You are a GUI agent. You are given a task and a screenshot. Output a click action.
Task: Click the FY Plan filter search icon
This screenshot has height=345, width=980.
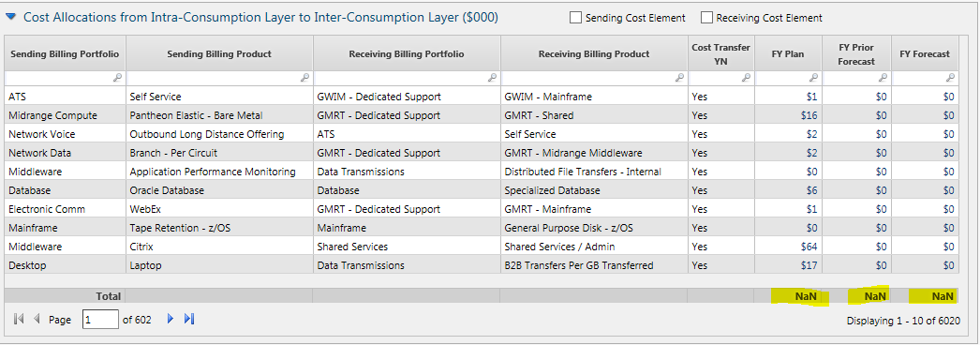(x=814, y=78)
